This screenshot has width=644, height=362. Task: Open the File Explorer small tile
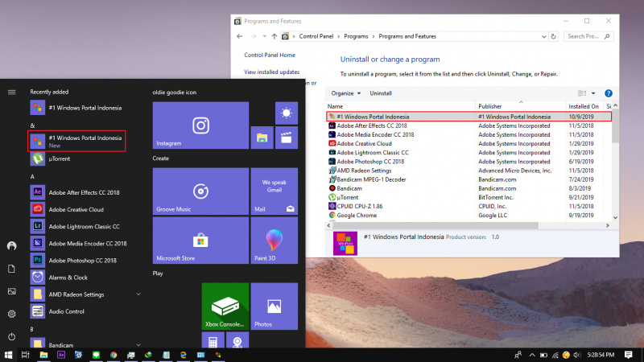coord(262,138)
